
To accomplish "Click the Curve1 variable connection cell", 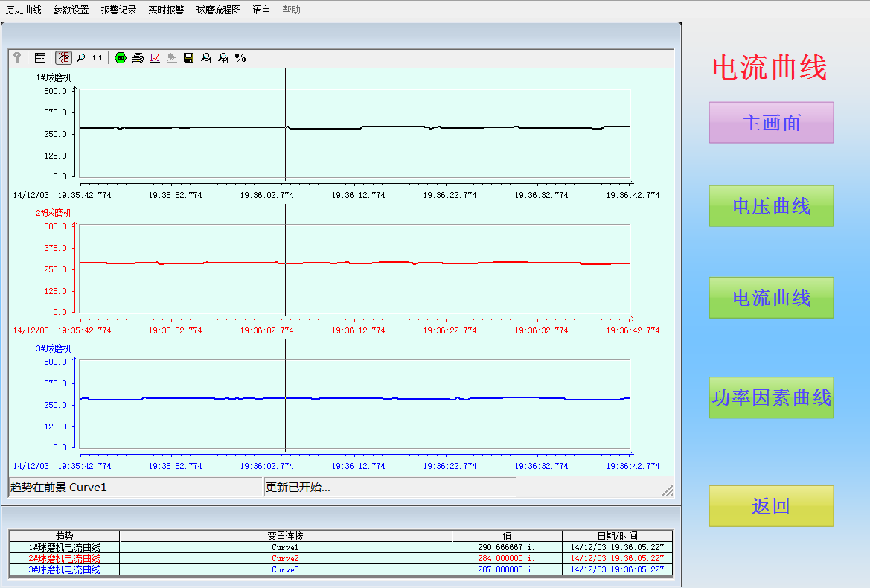I will click(x=285, y=548).
